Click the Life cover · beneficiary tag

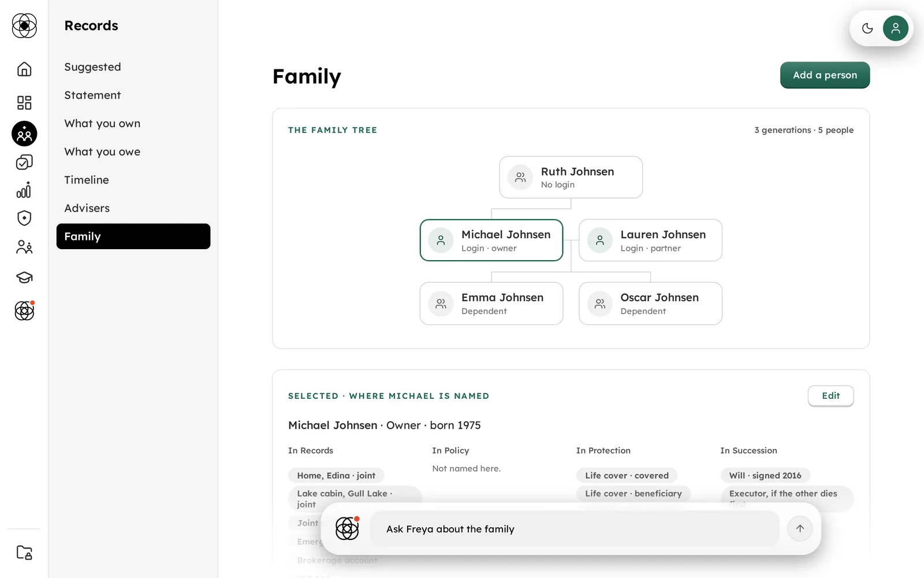tap(634, 494)
